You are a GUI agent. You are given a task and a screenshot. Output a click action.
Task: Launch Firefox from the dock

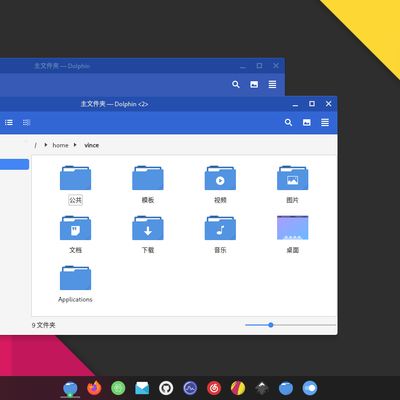point(94,388)
